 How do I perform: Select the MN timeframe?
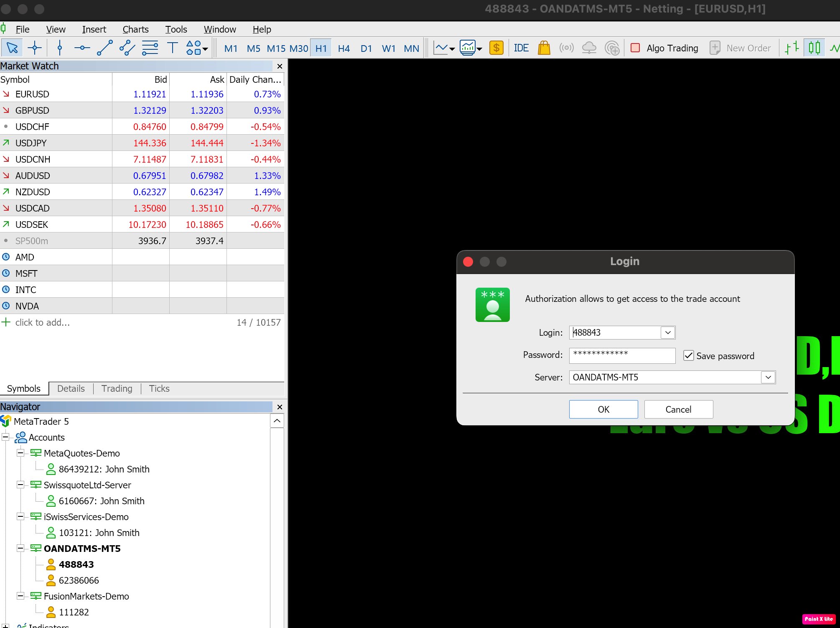411,49
